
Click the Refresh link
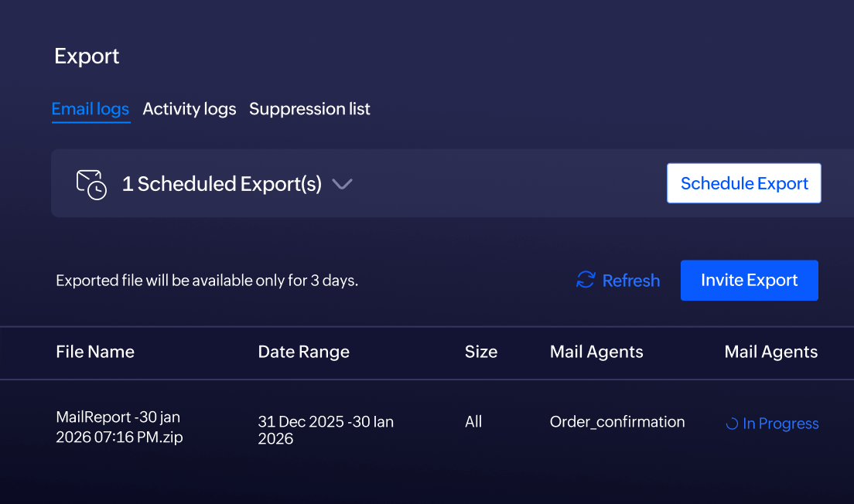tap(630, 281)
